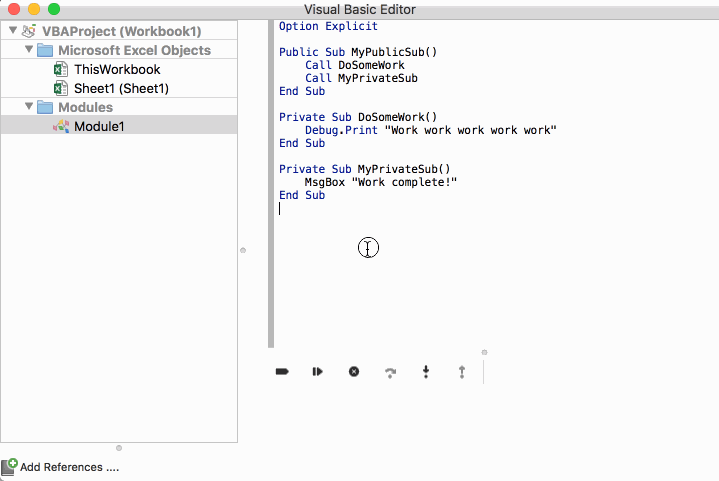Image resolution: width=719 pixels, height=481 pixels.
Task: Click the Add References book icon
Action: pos(9,467)
